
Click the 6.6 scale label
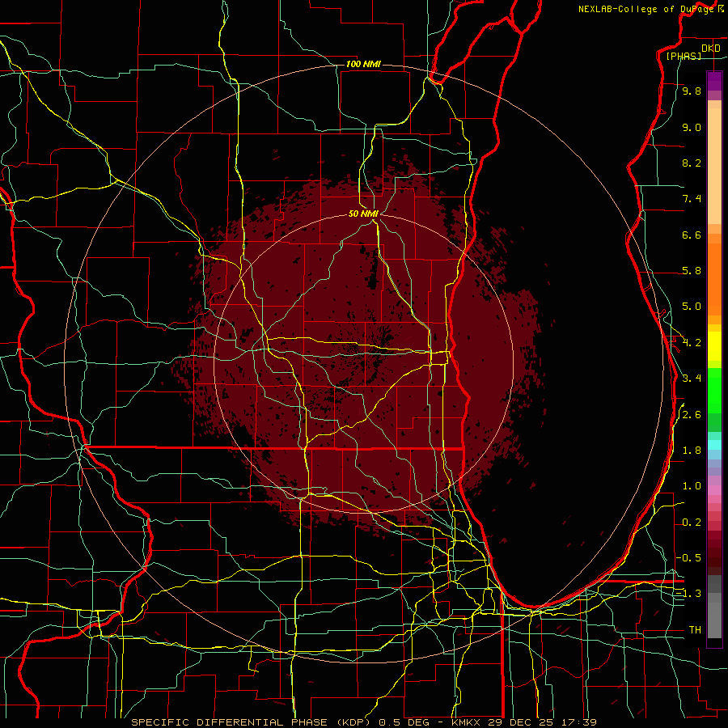692,235
